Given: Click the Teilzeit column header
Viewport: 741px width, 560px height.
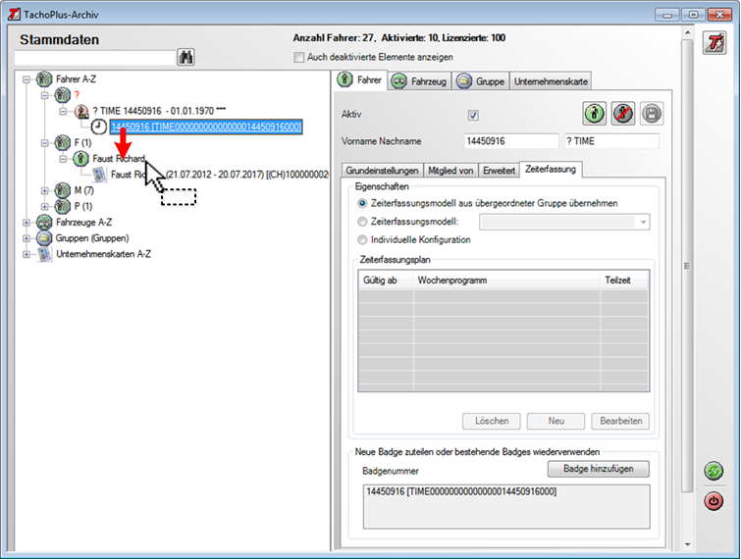Looking at the screenshot, I should (624, 280).
